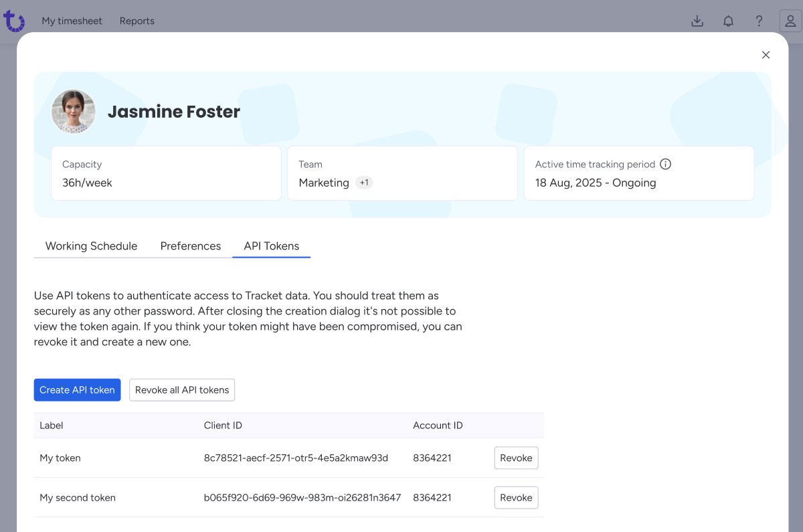Go to My timesheet

(x=72, y=21)
